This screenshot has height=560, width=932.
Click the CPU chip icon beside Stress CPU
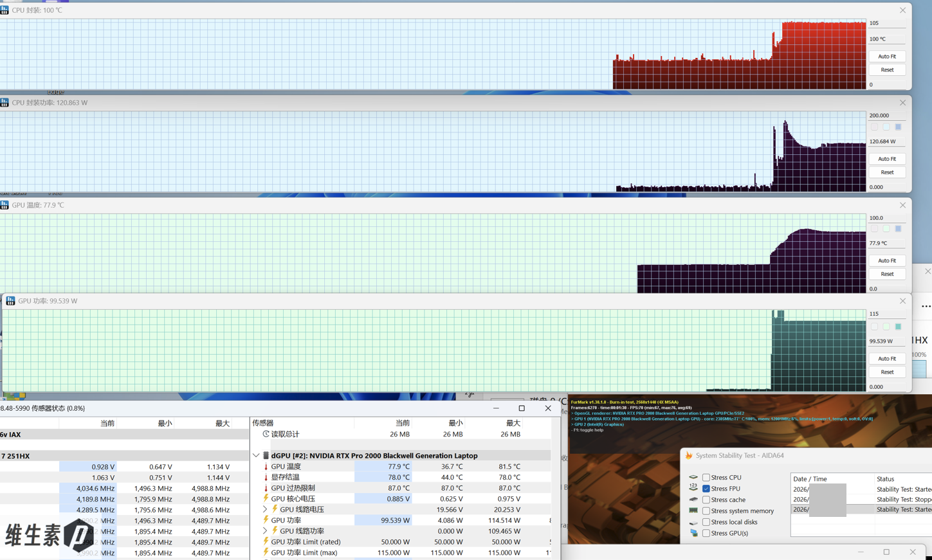[x=693, y=478]
